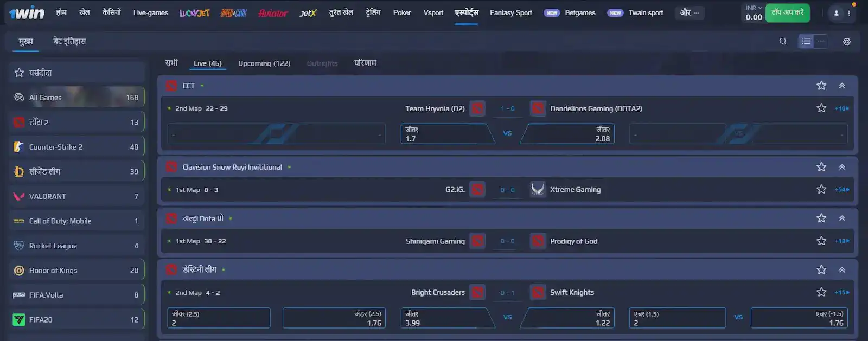The height and width of the screenshot is (341, 868).
Task: Open the Poker menu item
Action: pos(402,12)
